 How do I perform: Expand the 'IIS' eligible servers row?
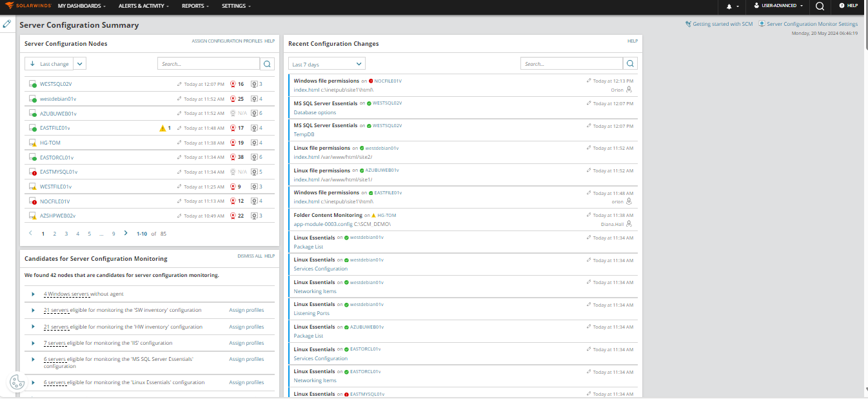point(33,343)
